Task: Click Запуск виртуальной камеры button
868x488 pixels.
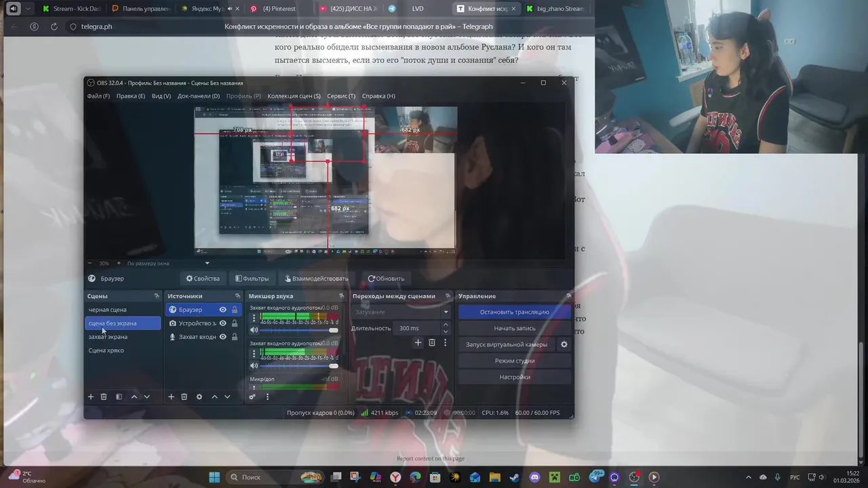Action: [x=507, y=344]
